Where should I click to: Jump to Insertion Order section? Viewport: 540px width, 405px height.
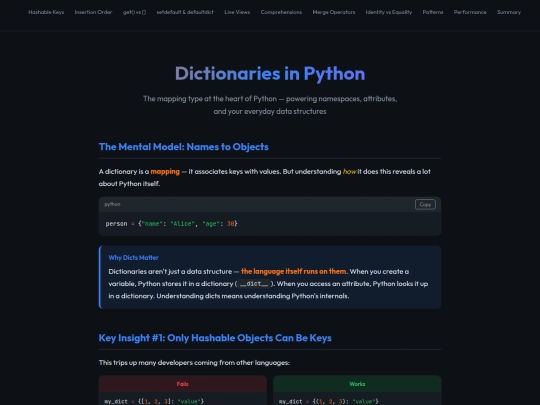pos(93,12)
